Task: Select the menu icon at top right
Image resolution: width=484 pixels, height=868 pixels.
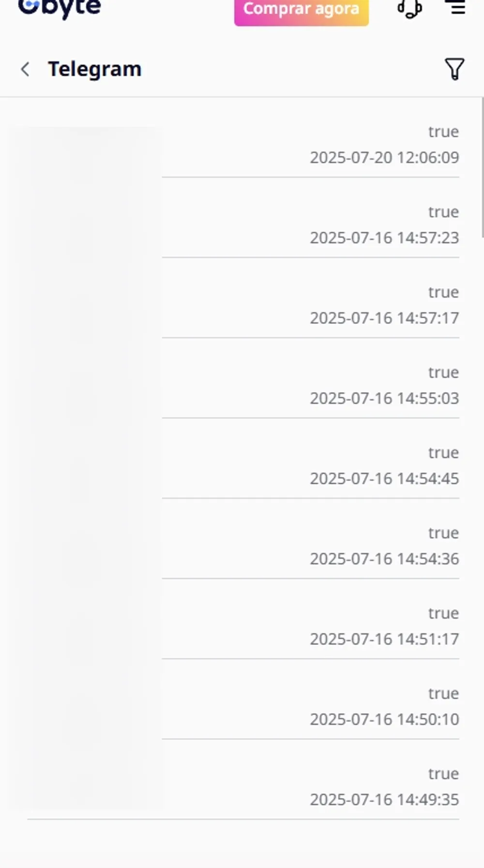Action: [455, 7]
